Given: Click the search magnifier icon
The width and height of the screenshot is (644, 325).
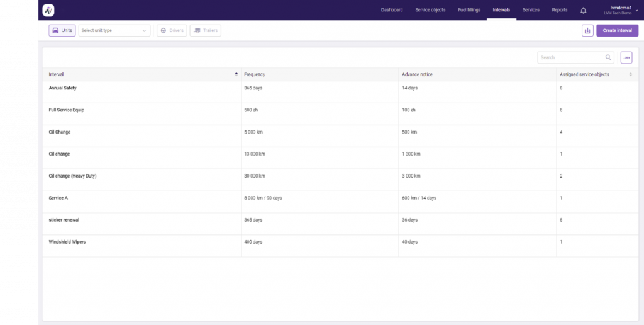Looking at the screenshot, I should point(608,57).
